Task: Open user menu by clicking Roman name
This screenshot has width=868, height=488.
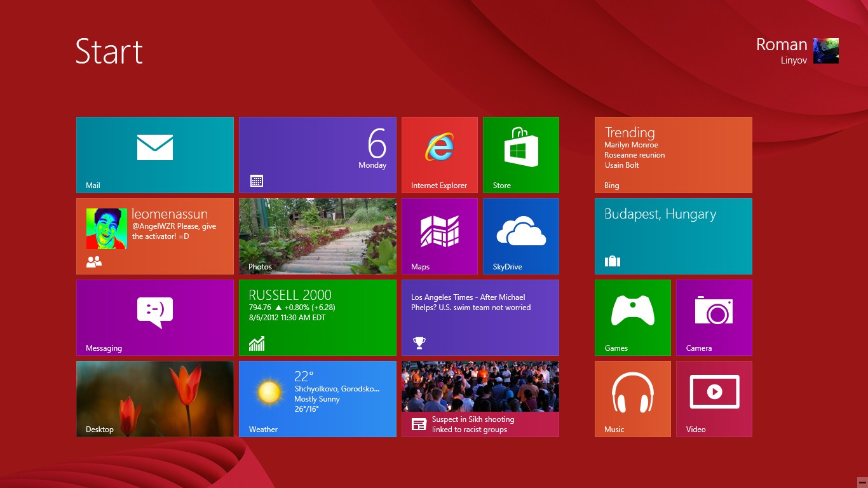Action: tap(782, 45)
